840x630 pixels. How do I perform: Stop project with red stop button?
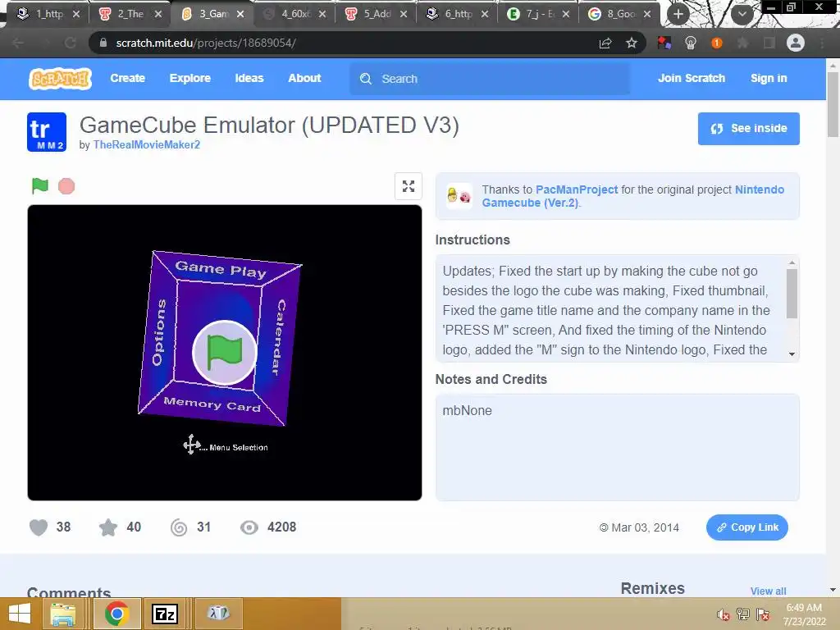coord(66,186)
